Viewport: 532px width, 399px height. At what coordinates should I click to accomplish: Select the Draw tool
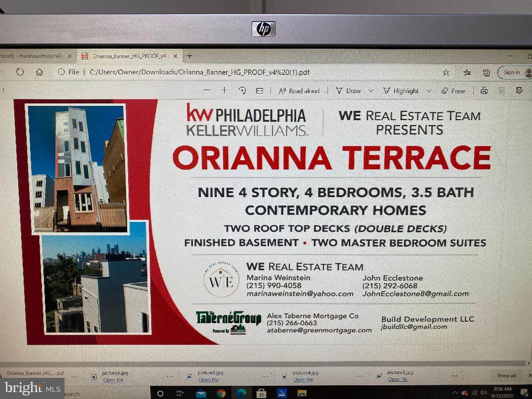coord(348,91)
